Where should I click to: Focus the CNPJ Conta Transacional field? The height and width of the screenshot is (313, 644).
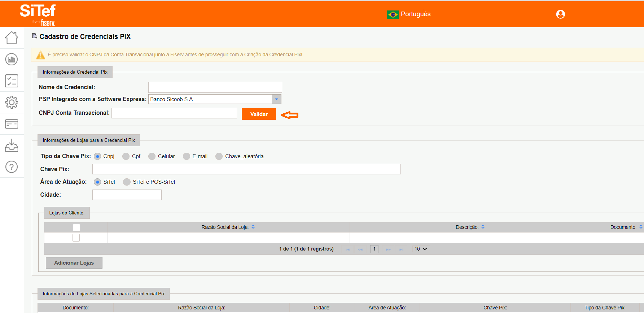(x=174, y=113)
